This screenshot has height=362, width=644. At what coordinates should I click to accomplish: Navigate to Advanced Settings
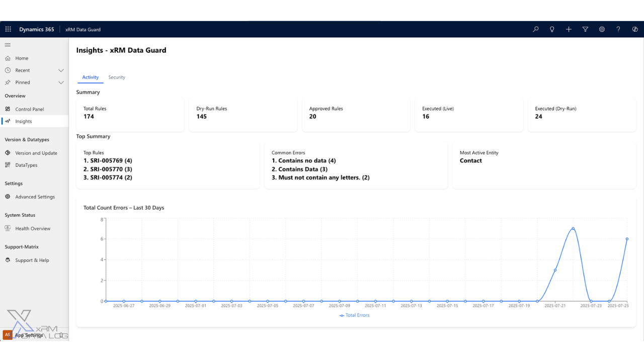35,197
